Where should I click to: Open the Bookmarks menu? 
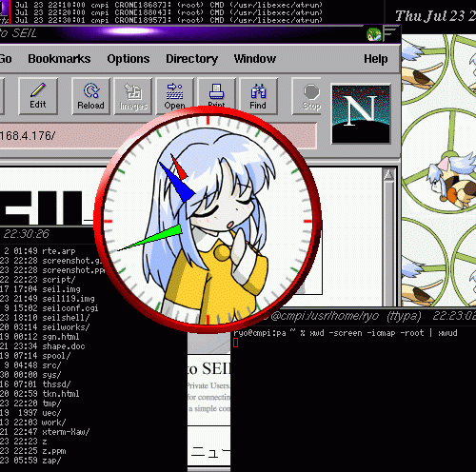(x=59, y=59)
